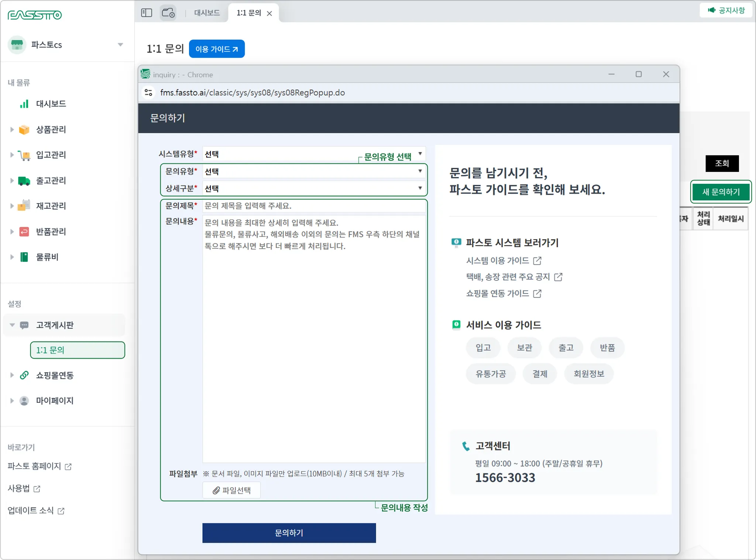
Task: Switch to the 대시보드 tab
Action: click(207, 13)
